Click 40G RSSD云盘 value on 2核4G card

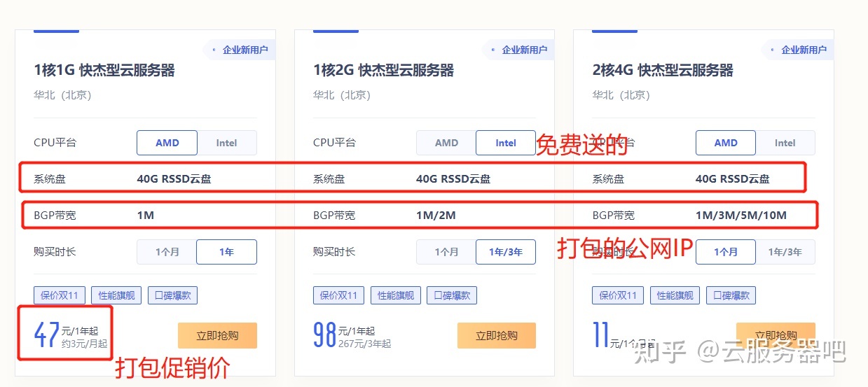[733, 178]
